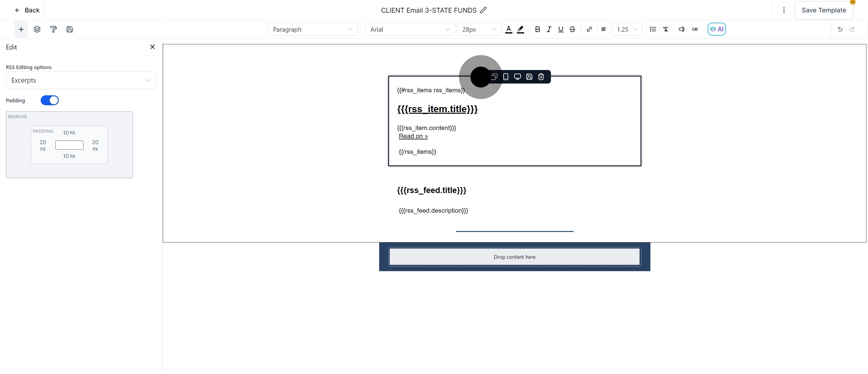Image resolution: width=868 pixels, height=374 pixels.
Task: Delete the selected RSS block
Action: tap(541, 77)
